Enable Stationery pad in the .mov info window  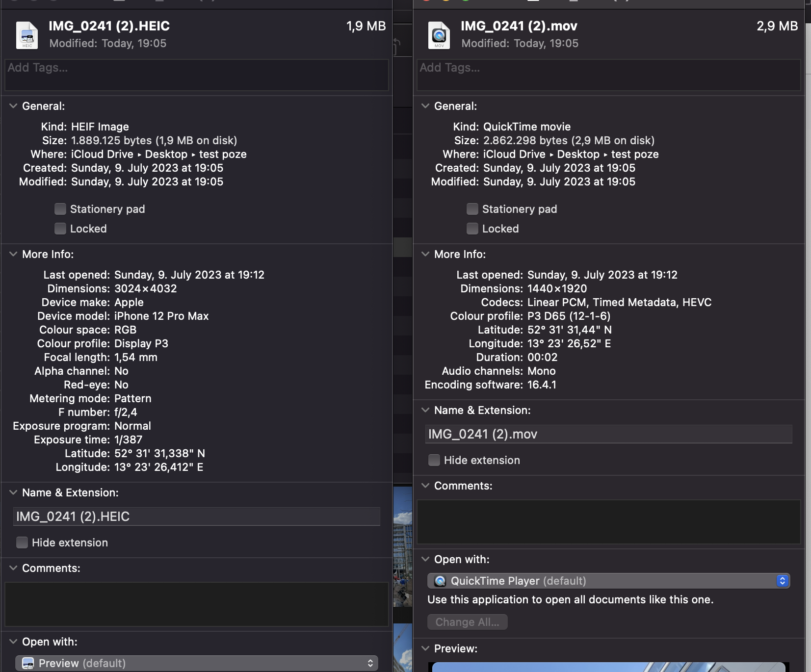click(x=472, y=209)
